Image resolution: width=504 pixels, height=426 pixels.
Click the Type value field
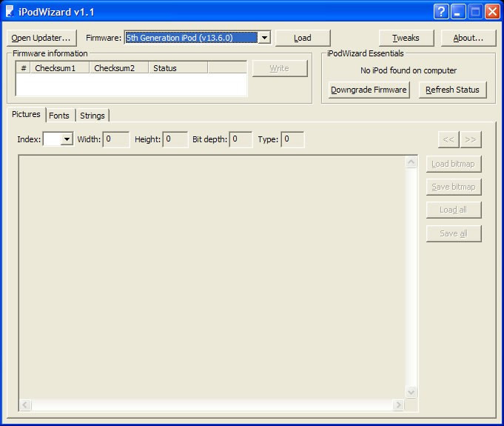tap(292, 139)
